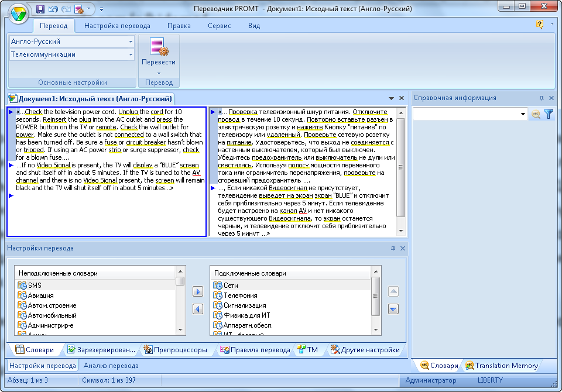Open the document window list arrow
Viewport: 562px width, 392px height.
coord(392,98)
